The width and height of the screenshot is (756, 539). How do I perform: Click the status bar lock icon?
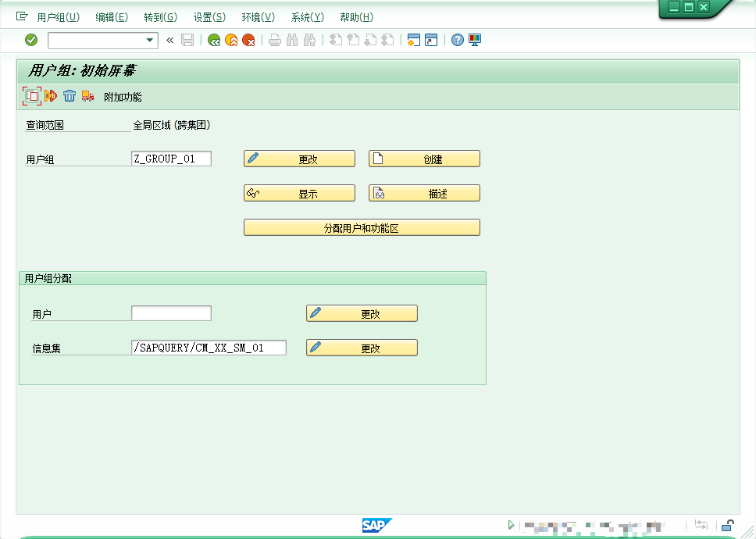pos(728,524)
